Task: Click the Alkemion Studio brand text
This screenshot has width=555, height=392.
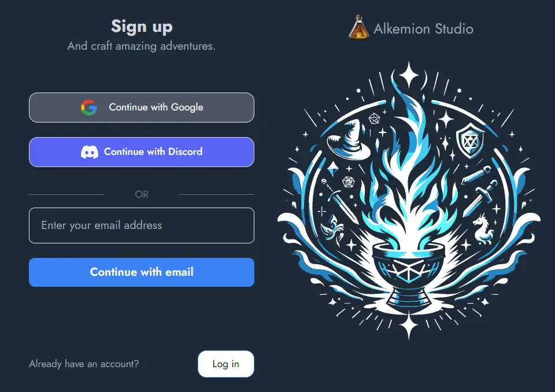Action: (423, 29)
